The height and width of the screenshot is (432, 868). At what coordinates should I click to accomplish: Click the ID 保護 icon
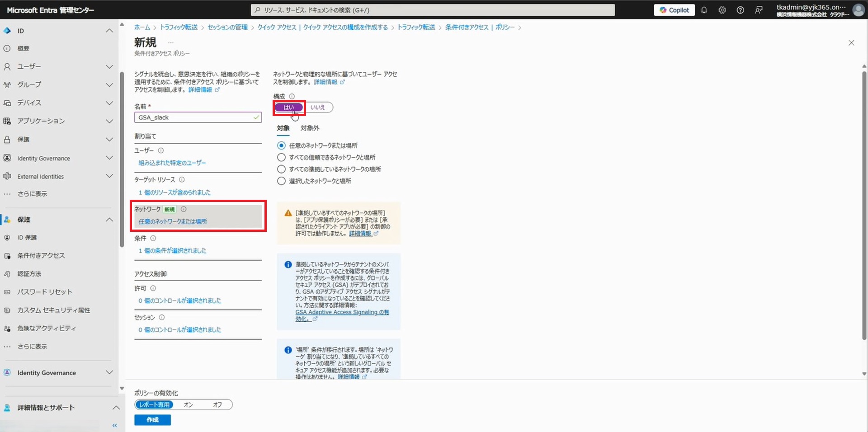coord(7,237)
